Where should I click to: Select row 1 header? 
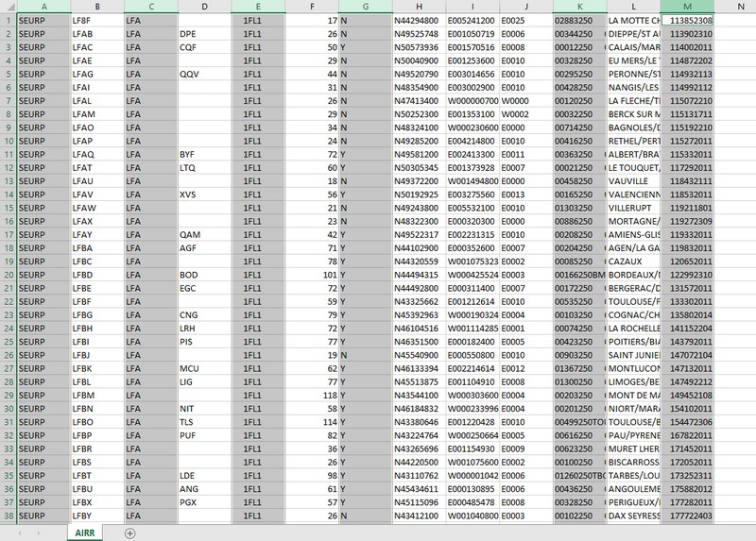point(8,20)
